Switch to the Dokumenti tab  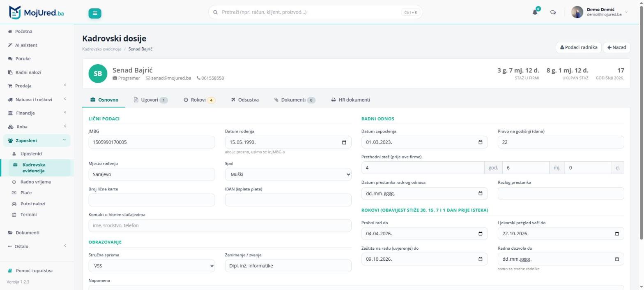click(294, 100)
